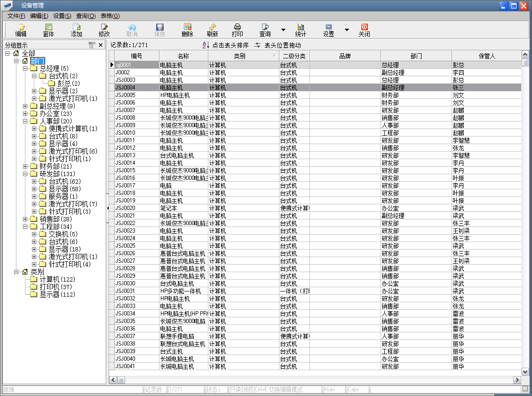Image resolution: width=532 pixels, height=396 pixels.
Task: Expand the 办公室 (23) tree node
Action: pos(25,113)
